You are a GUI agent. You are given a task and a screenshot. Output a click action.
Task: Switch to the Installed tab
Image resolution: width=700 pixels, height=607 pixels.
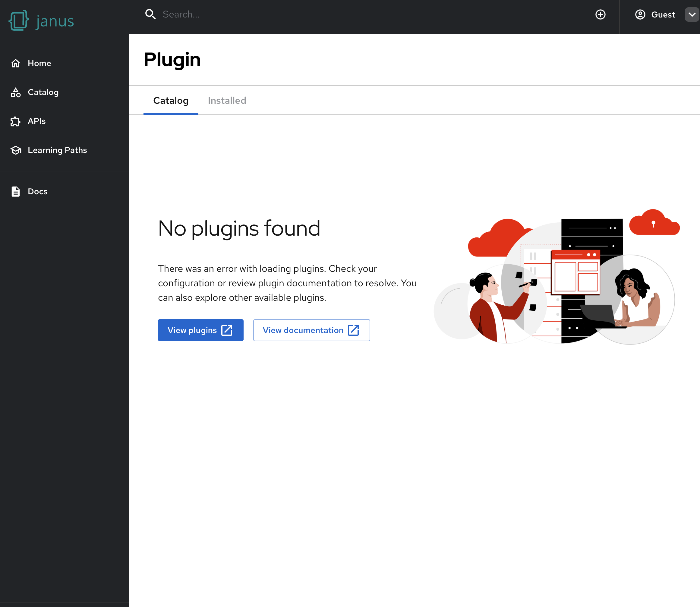227,100
